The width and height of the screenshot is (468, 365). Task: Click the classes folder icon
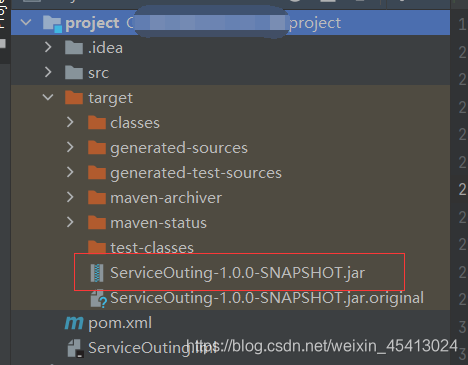pos(97,122)
